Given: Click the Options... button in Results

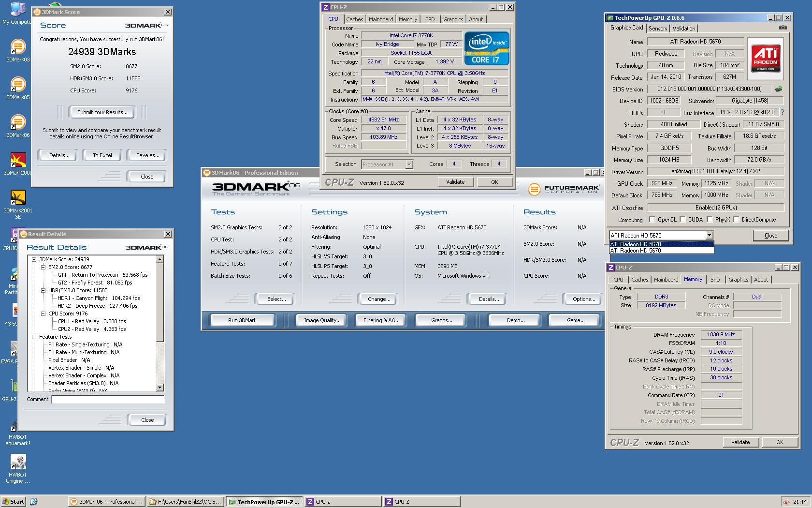Looking at the screenshot, I should coord(583,299).
